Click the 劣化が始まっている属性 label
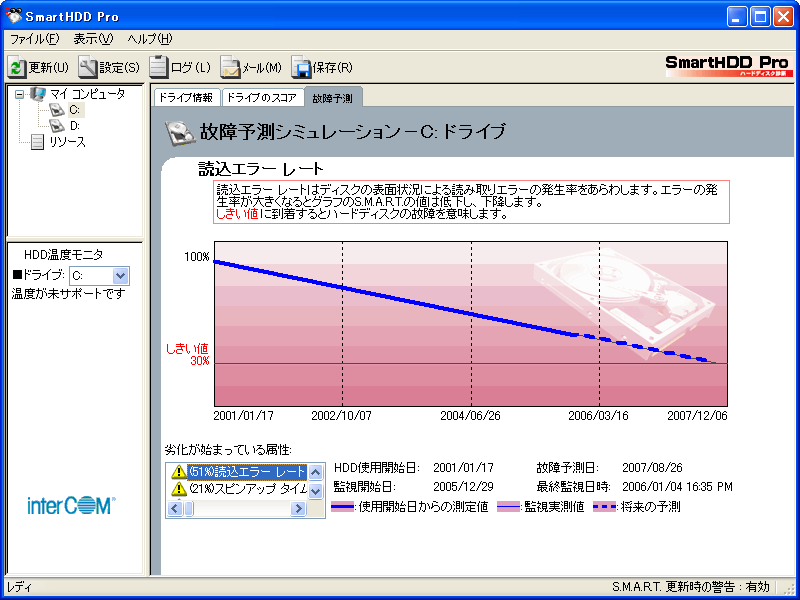The width and height of the screenshot is (800, 600). tap(228, 449)
